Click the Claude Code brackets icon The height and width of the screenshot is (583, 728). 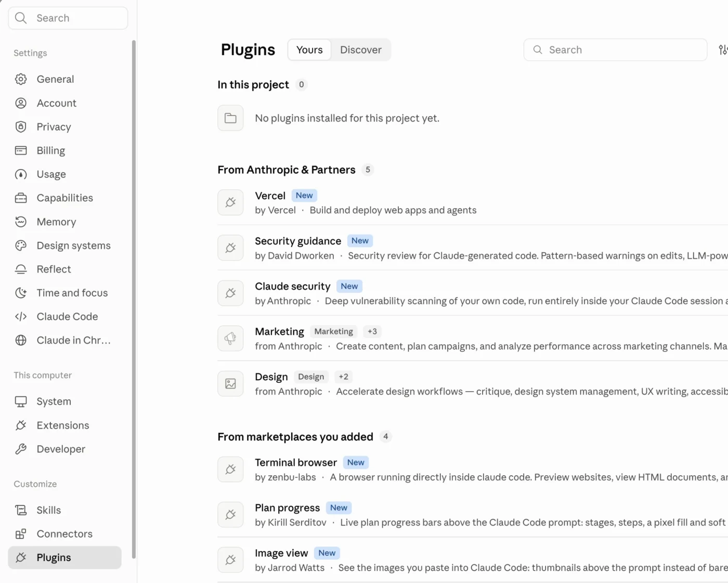21,317
